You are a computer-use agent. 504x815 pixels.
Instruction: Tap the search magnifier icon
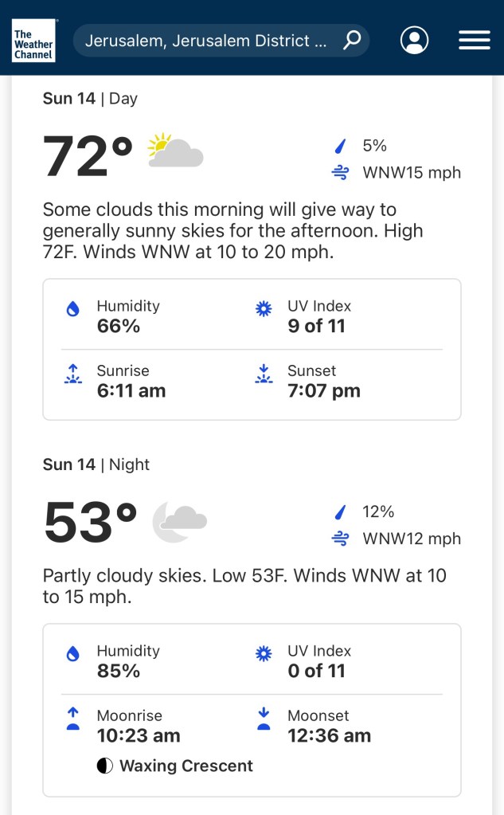pyautogui.click(x=352, y=40)
